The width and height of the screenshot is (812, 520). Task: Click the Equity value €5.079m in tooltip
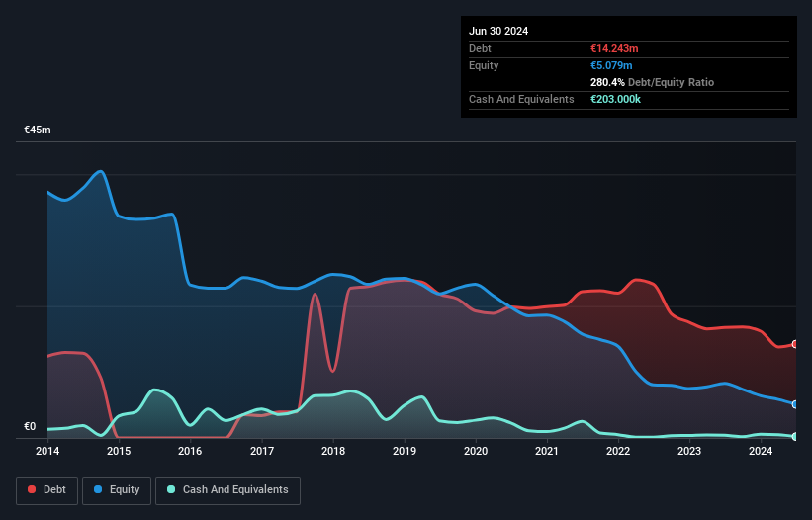(x=611, y=65)
